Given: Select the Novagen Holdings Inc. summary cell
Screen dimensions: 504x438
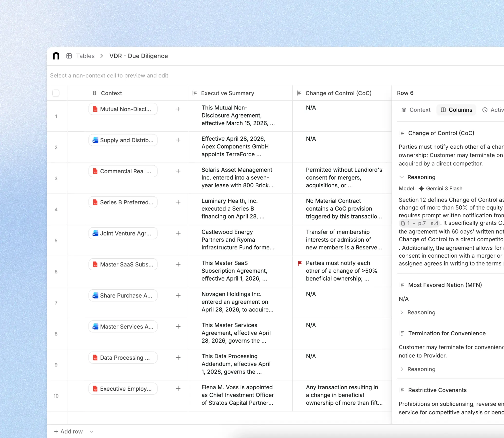Looking at the screenshot, I should [240, 302].
